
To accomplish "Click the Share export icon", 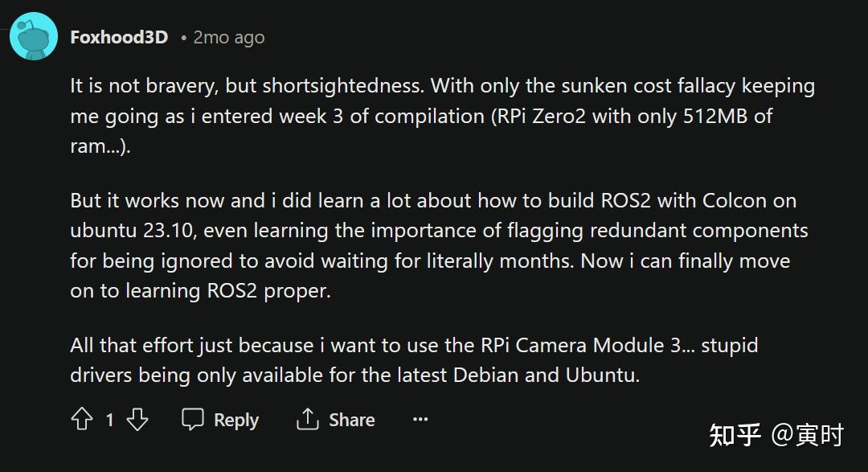I will [x=308, y=419].
